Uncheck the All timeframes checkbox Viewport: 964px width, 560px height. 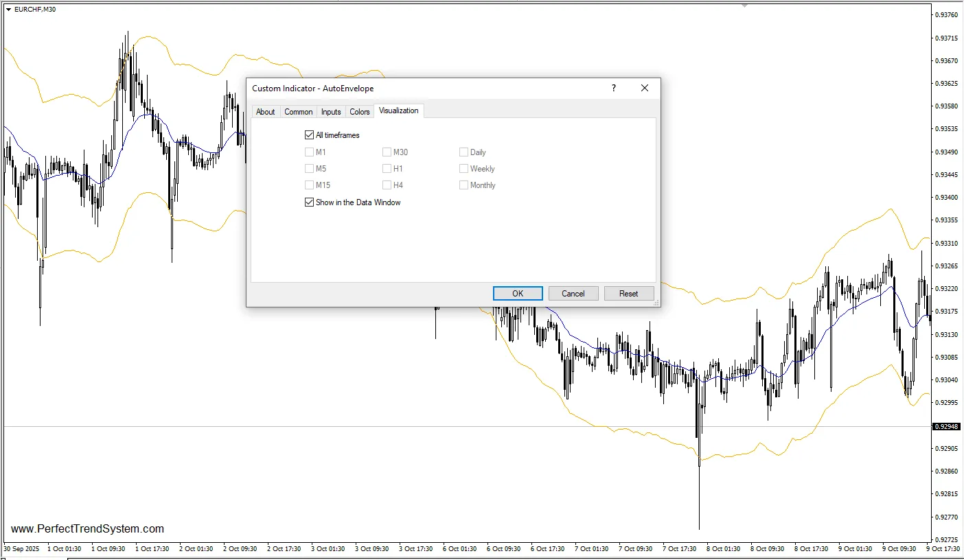pyautogui.click(x=309, y=135)
